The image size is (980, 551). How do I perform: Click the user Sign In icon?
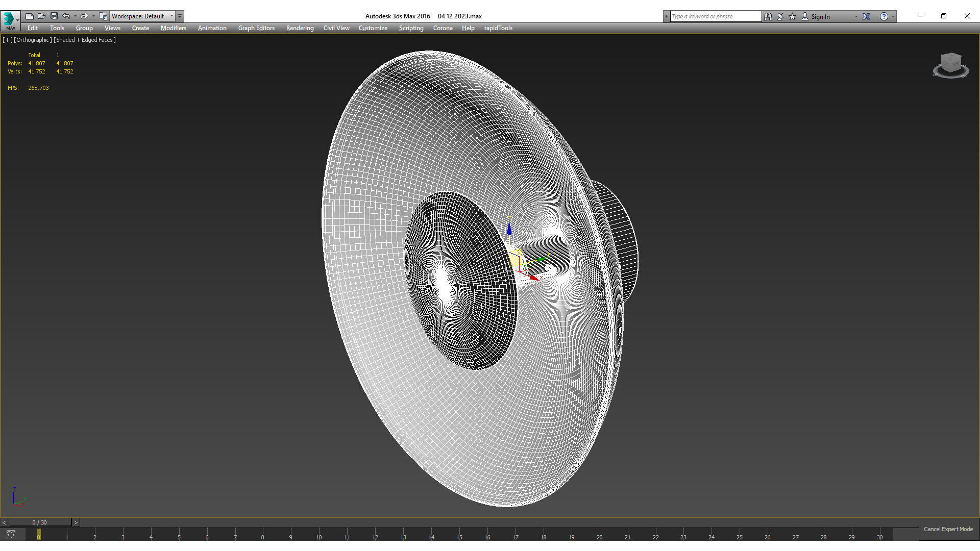tap(805, 16)
